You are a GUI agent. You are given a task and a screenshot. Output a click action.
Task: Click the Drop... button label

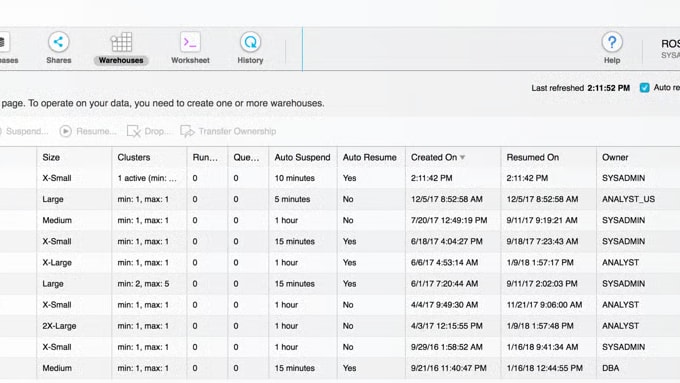[x=157, y=131]
